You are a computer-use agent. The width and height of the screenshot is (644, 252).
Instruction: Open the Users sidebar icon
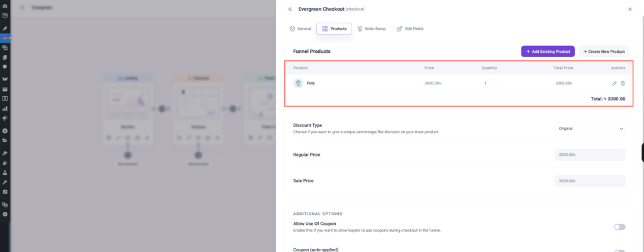click(5, 172)
